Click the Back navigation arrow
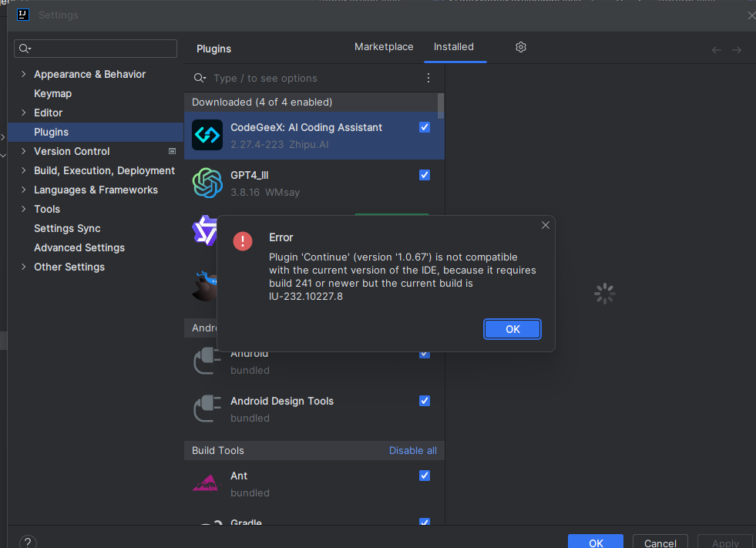The height and width of the screenshot is (548, 756). pos(717,50)
